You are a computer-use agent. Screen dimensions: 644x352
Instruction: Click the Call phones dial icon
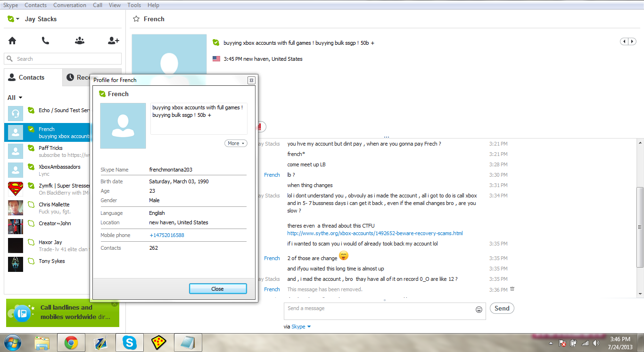45,41
